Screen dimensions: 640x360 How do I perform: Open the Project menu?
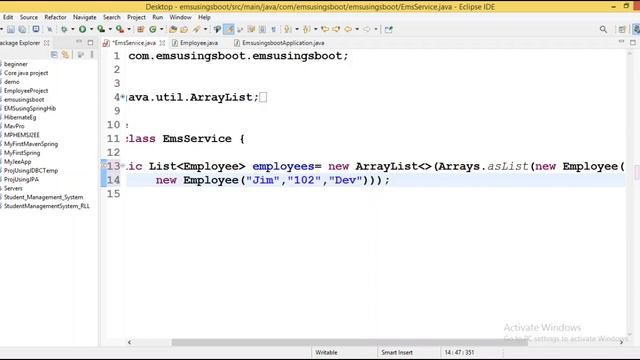[136, 18]
